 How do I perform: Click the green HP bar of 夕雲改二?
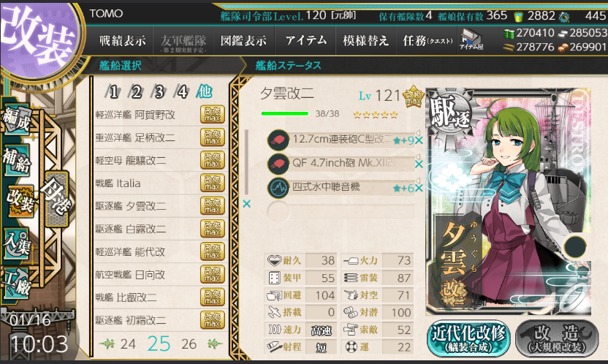pos(285,113)
